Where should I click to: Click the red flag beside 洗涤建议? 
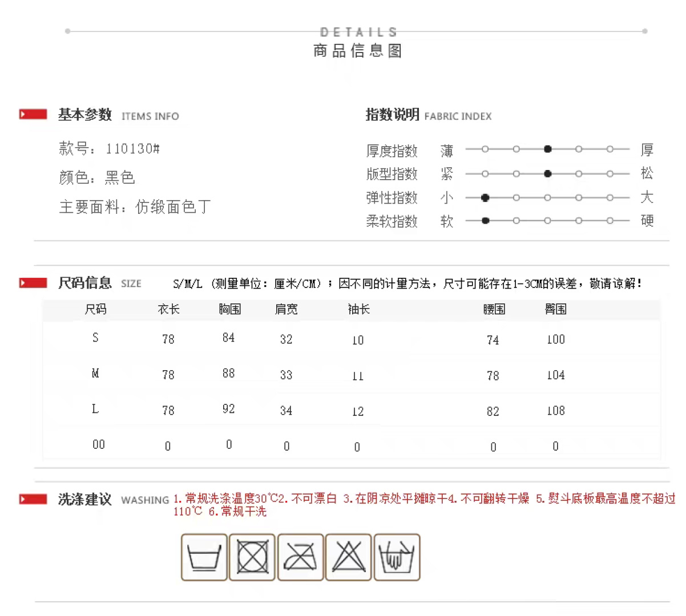coord(33,499)
